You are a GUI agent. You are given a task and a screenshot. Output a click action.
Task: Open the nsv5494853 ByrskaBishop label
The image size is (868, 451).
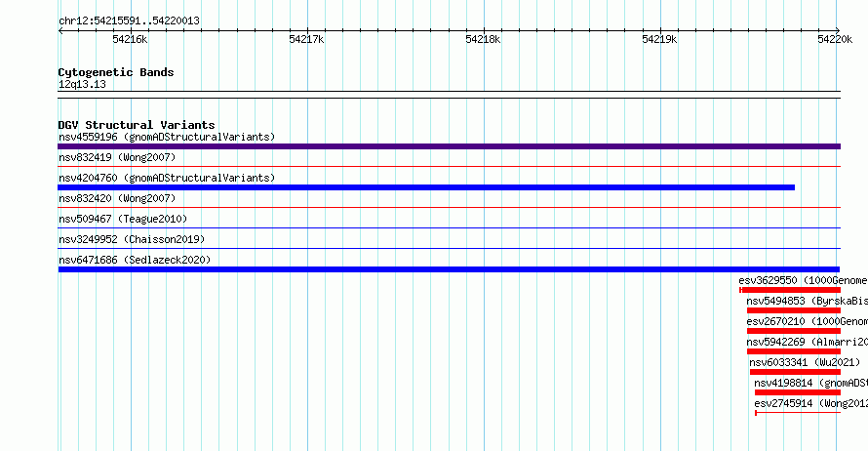(x=808, y=301)
